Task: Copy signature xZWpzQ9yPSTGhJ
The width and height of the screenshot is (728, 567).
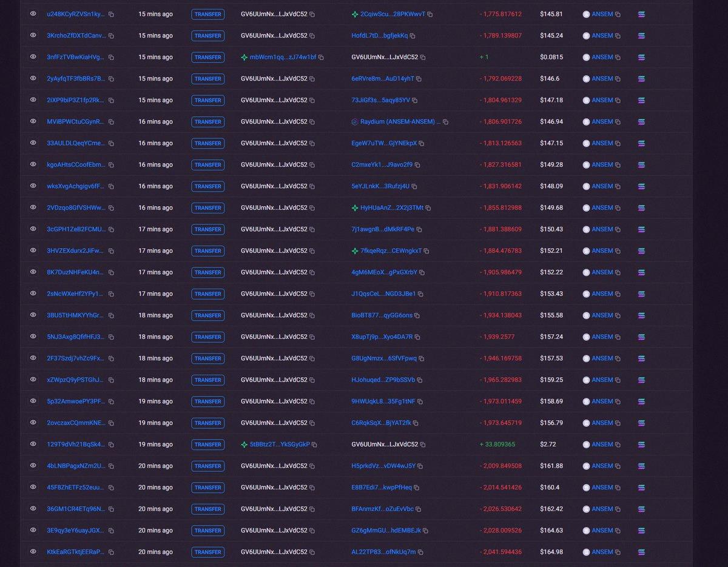Action: (x=111, y=380)
